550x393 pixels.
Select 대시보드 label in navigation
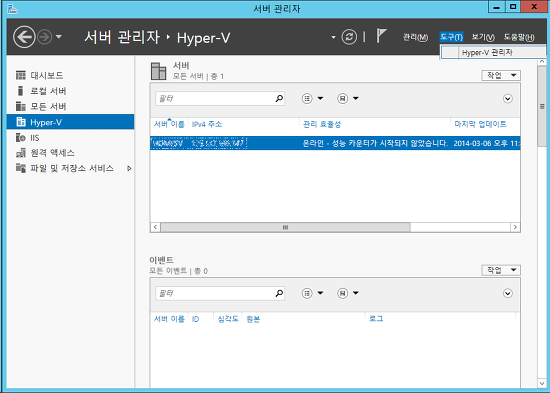coord(47,75)
